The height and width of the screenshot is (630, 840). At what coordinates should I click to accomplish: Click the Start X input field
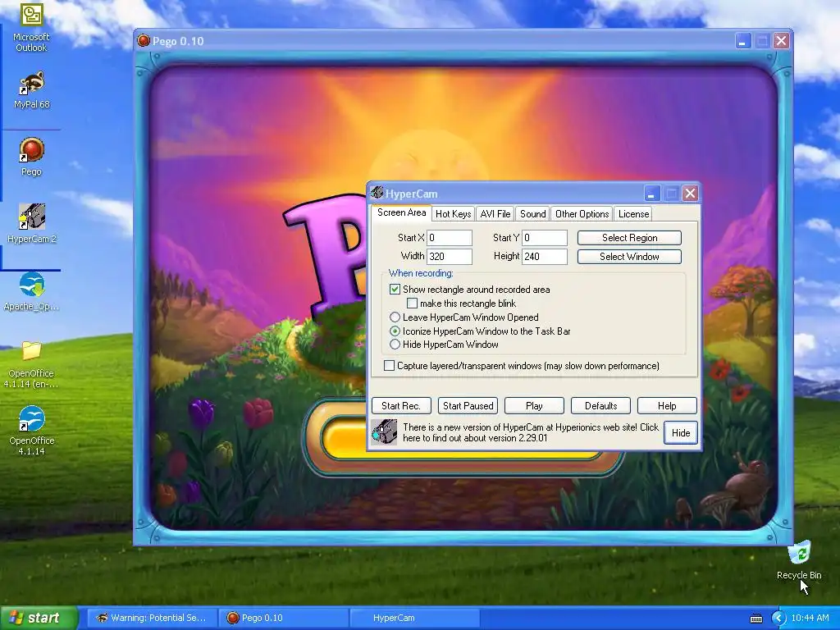[450, 238]
